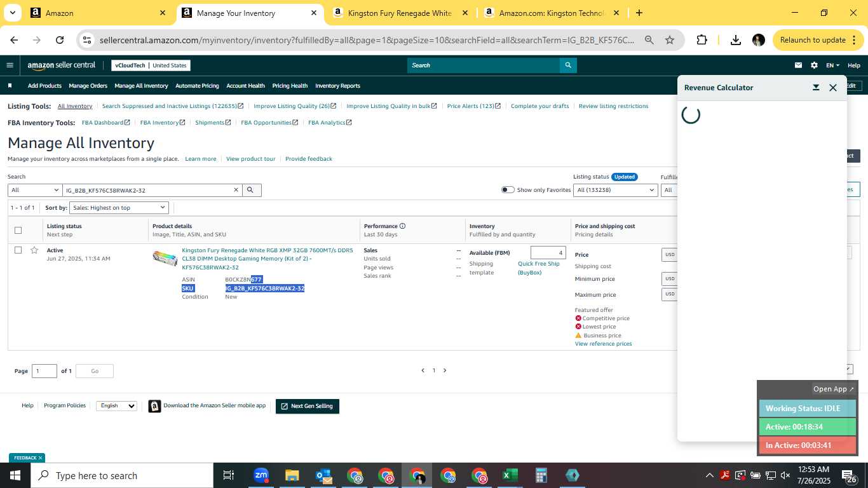This screenshot has width=868, height=488.
Task: Open File Explorer from the taskbar
Action: pos(292,475)
